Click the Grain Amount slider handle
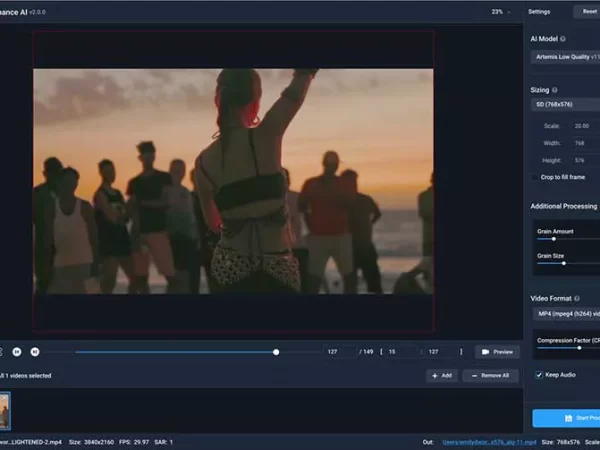The height and width of the screenshot is (450, 600). [554, 239]
